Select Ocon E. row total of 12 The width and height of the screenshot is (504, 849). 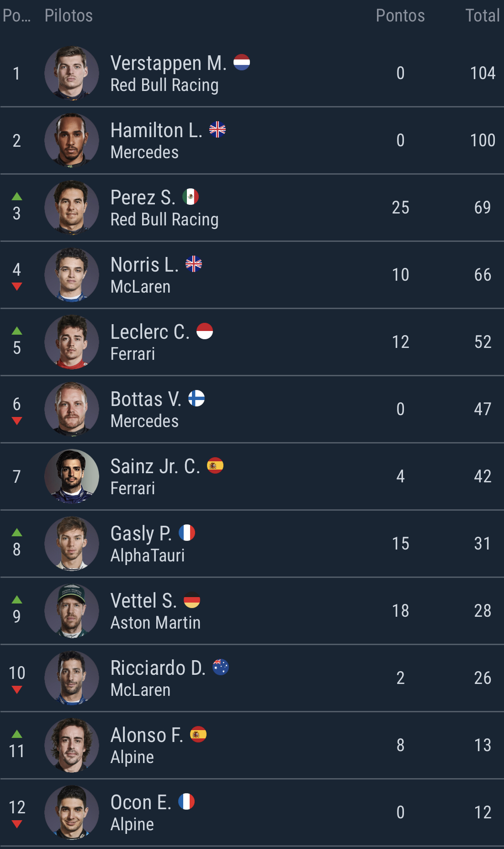[x=483, y=812]
